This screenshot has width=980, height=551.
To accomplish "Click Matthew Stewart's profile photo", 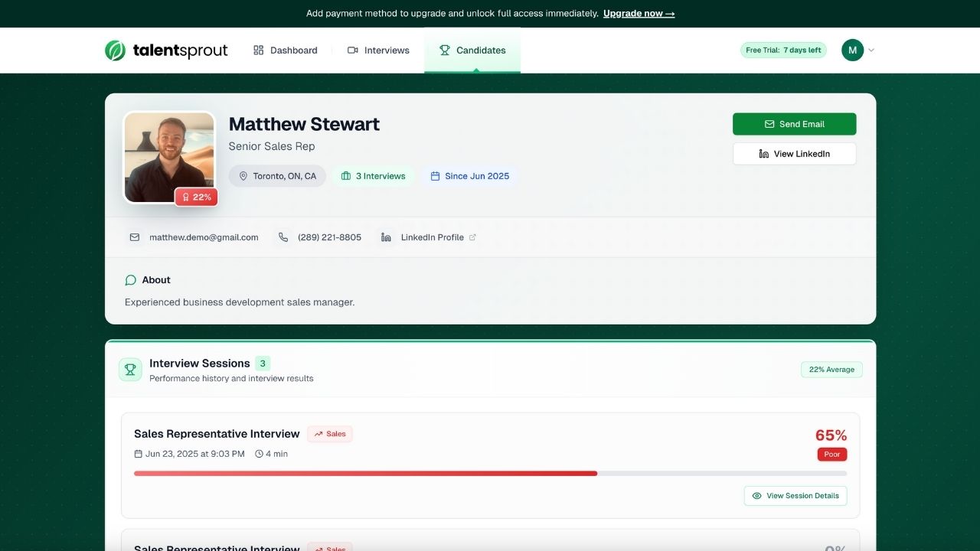I will 168,153.
